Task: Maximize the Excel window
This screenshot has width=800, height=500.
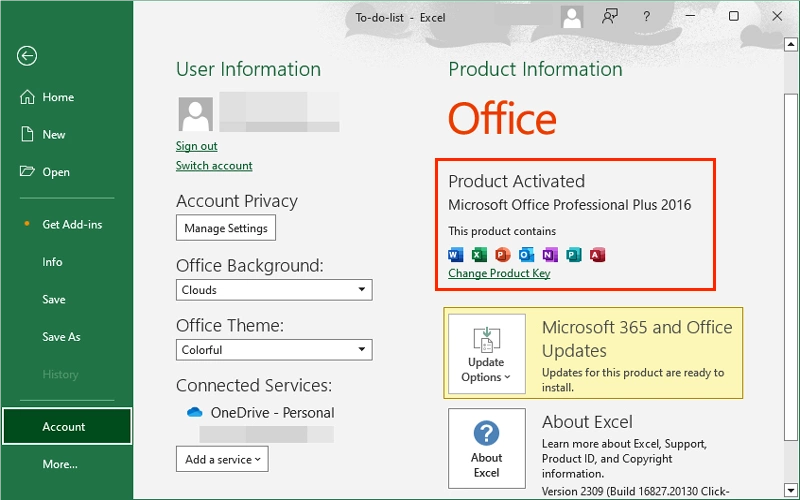Action: (734, 16)
